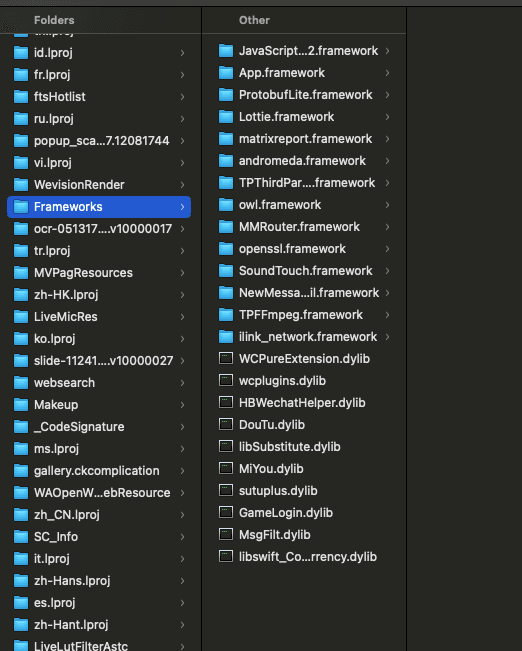Image resolution: width=522 pixels, height=651 pixels.
Task: Select the slide-11241....v10000027 folder
Action: 103,361
